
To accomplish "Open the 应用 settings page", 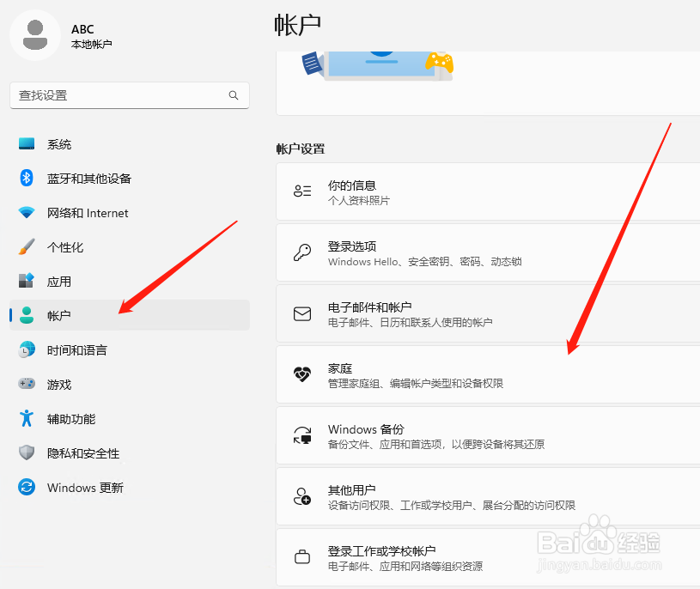I will pyautogui.click(x=130, y=282).
